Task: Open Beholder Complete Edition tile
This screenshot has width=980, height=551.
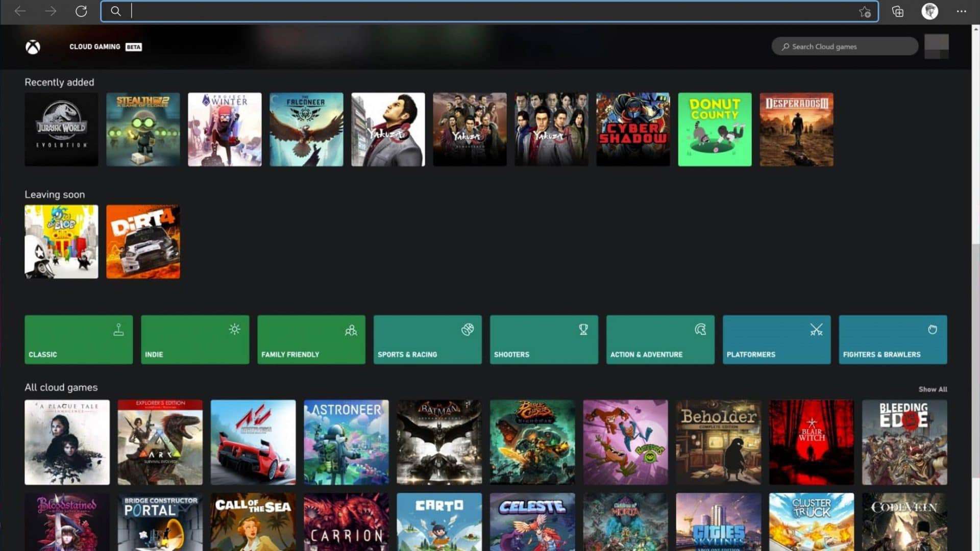Action: [x=718, y=442]
